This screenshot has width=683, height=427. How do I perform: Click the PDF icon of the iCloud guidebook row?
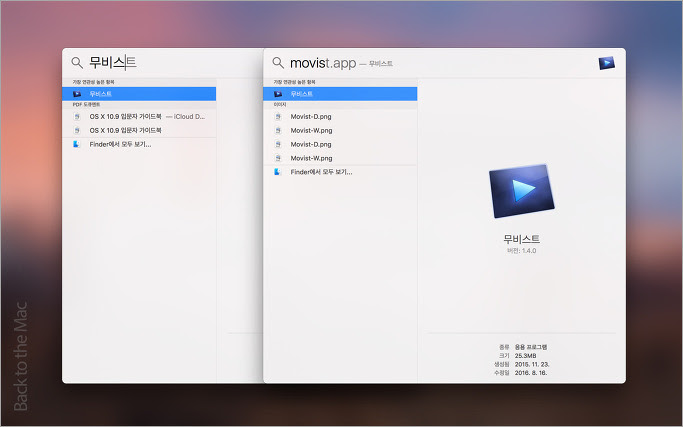[77, 116]
